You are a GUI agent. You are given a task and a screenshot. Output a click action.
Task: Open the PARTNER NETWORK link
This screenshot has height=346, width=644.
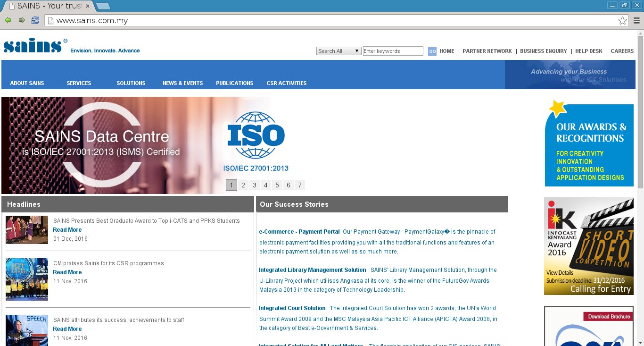(487, 51)
